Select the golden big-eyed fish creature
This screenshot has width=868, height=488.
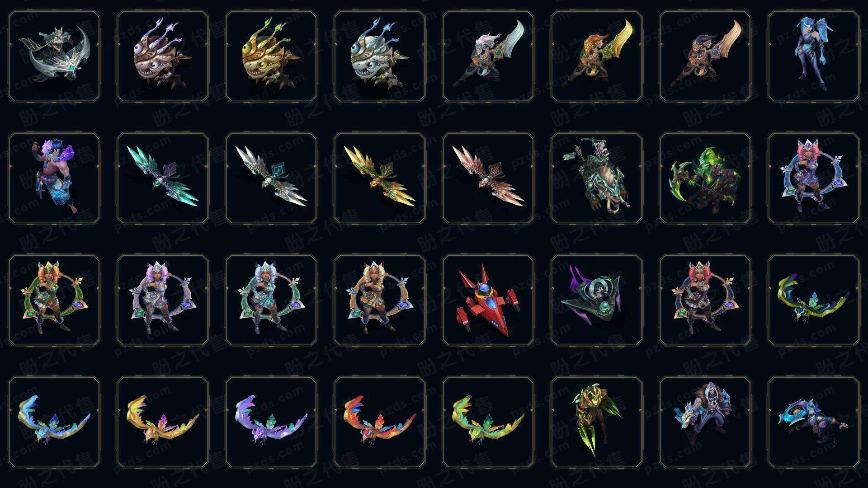pyautogui.click(x=271, y=56)
